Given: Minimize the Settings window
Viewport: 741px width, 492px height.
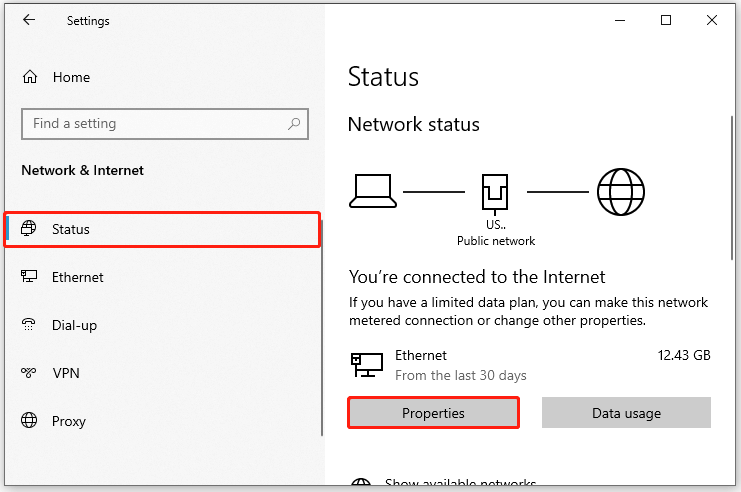Looking at the screenshot, I should pos(620,20).
